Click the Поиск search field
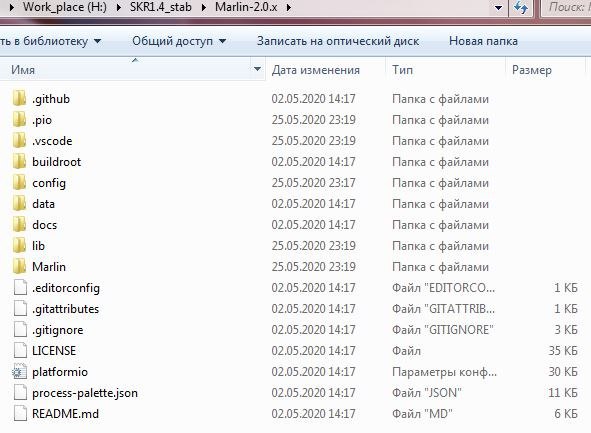This screenshot has width=591, height=433. tap(566, 8)
